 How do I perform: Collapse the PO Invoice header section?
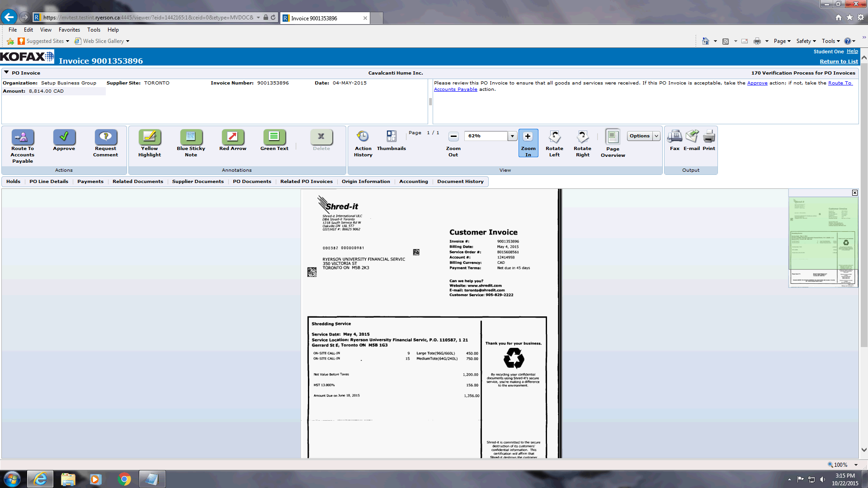coord(6,72)
